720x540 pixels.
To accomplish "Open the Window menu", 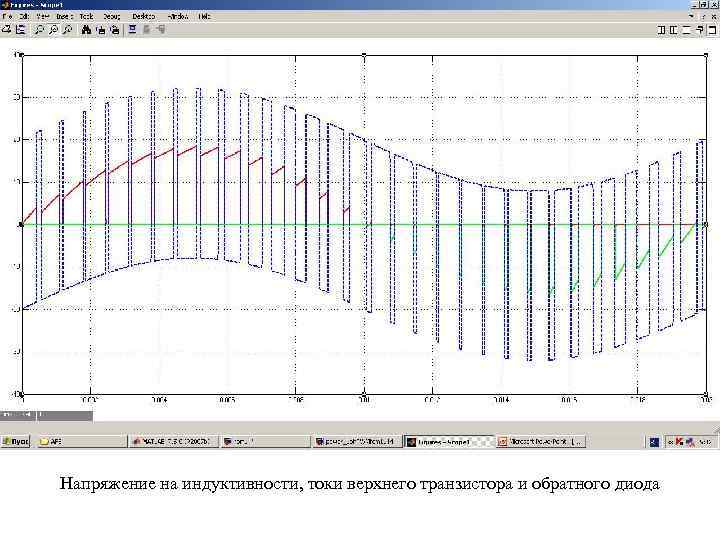I will click(178, 17).
